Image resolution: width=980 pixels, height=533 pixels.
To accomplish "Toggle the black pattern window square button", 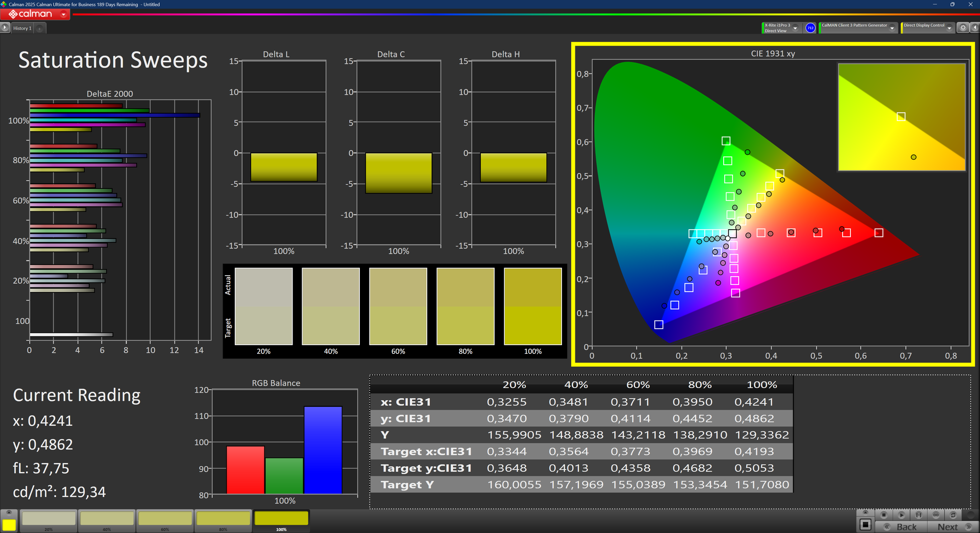I will pyautogui.click(x=865, y=524).
